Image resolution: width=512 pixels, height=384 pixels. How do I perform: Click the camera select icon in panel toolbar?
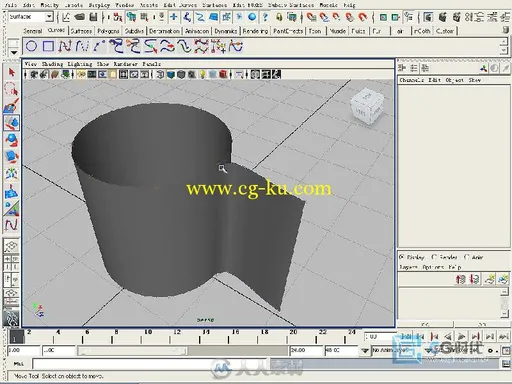click(x=34, y=74)
